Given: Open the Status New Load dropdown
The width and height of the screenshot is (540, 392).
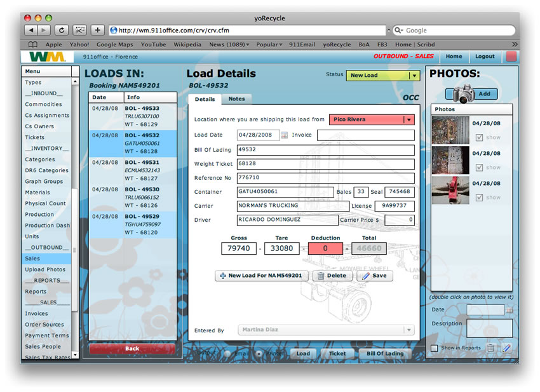Looking at the screenshot, I should click(383, 76).
